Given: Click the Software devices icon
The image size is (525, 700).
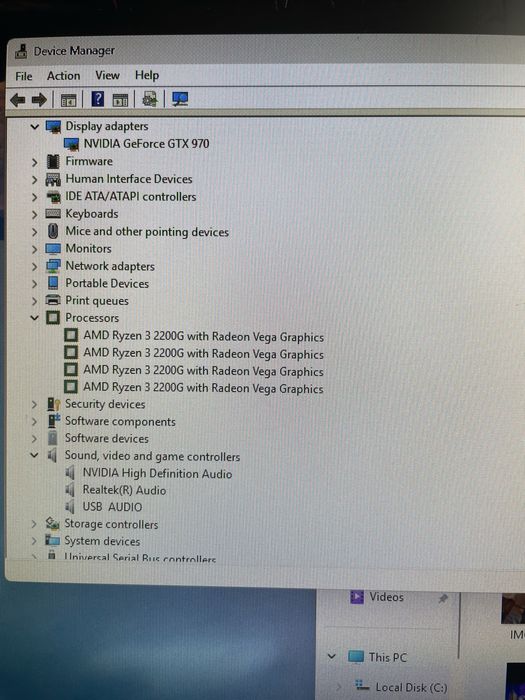Looking at the screenshot, I should [x=53, y=438].
